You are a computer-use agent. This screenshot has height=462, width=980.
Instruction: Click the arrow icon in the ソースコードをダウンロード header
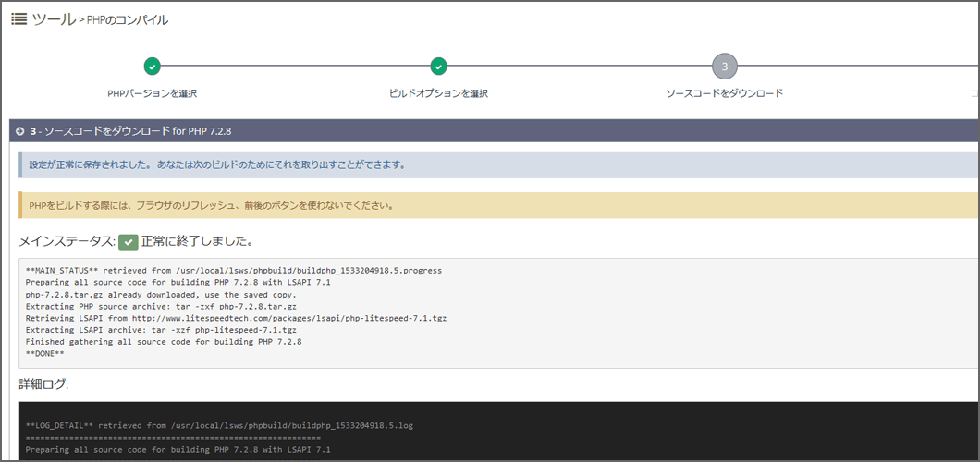point(19,131)
